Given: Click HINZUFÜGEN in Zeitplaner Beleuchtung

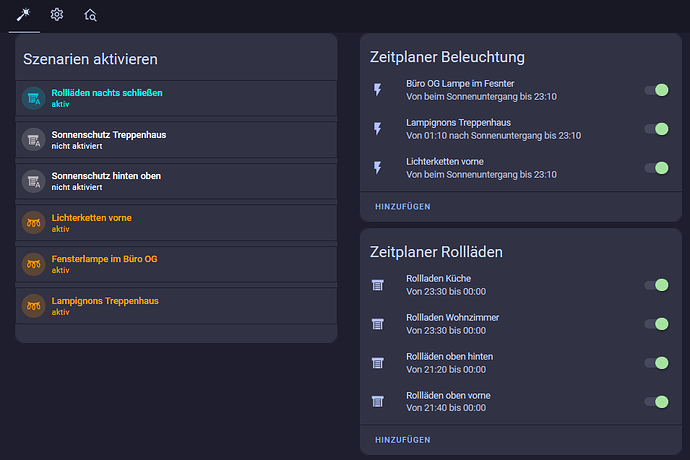Looking at the screenshot, I should click(x=403, y=206).
